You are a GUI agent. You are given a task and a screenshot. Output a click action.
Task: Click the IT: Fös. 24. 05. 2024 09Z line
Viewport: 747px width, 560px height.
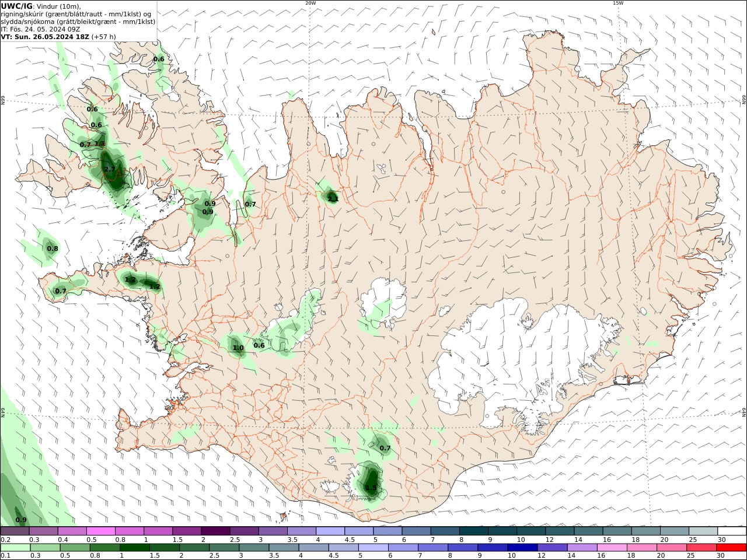[40, 29]
